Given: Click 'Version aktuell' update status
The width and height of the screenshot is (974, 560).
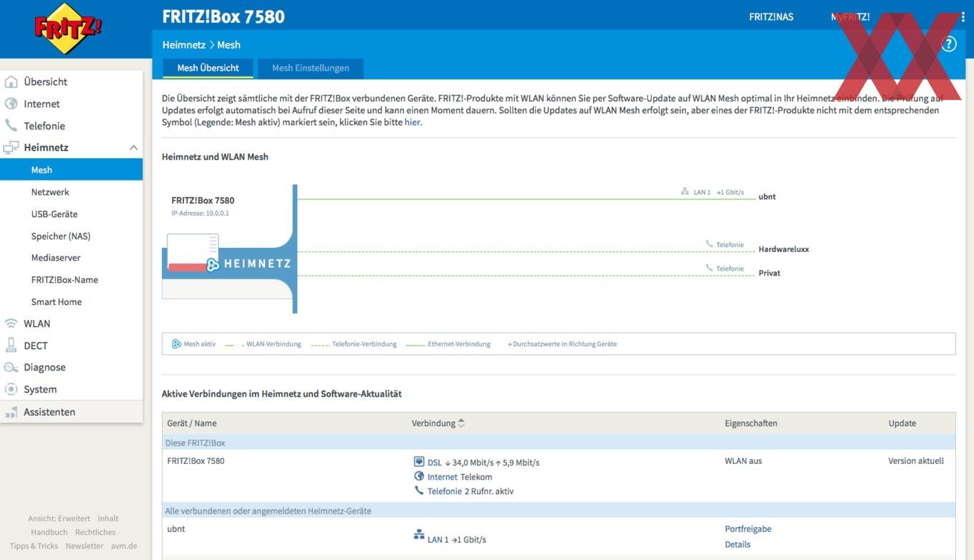Looking at the screenshot, I should click(916, 461).
